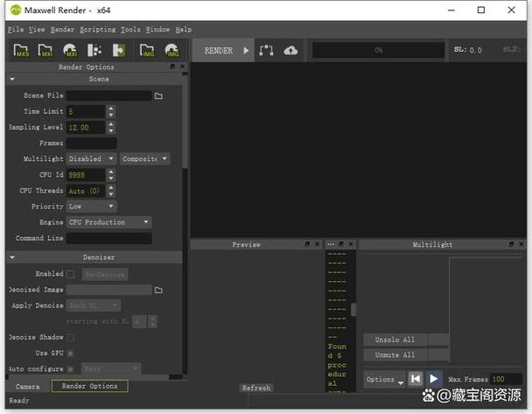Open the View menu
This screenshot has height=414, width=532.
37,30
